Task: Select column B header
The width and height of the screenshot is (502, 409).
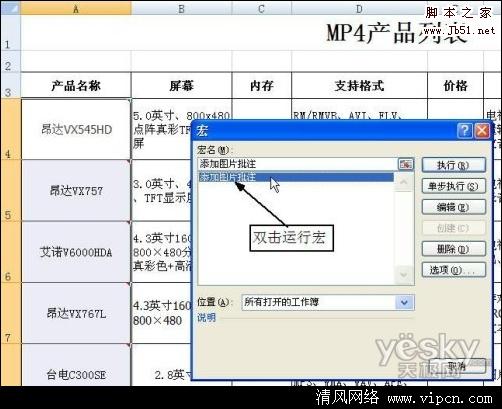Action: pos(181,9)
